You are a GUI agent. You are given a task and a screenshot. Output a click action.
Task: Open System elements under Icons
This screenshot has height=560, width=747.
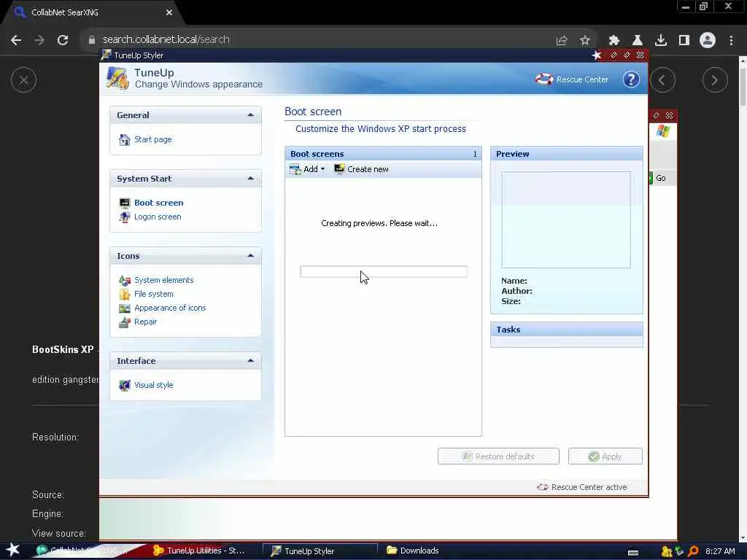pyautogui.click(x=164, y=280)
